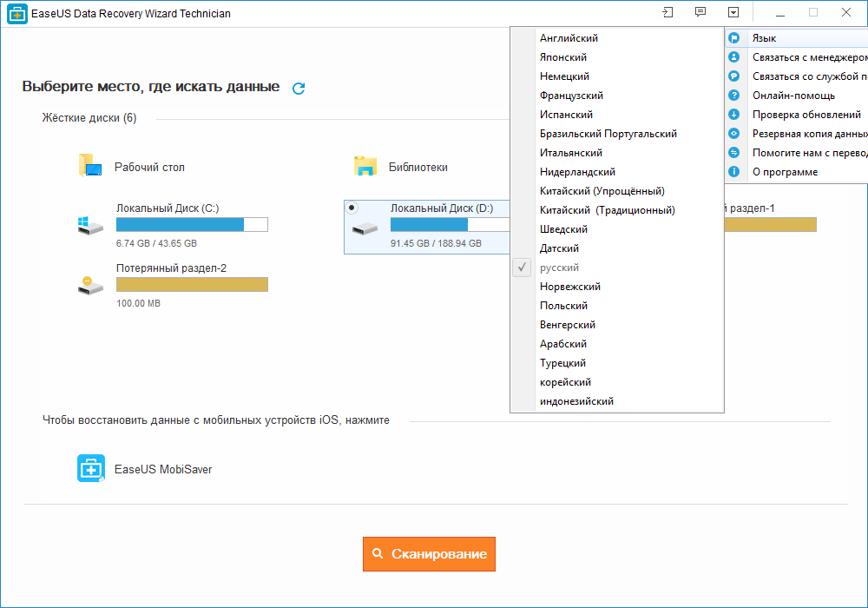Click the translate icon for Помогите нам с переводом

[x=734, y=153]
